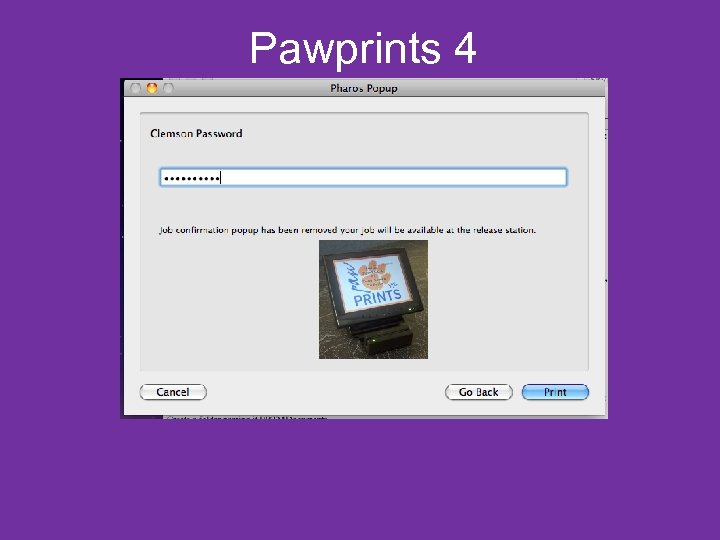
Task: Click the job confirmation message text
Action: click(x=347, y=230)
